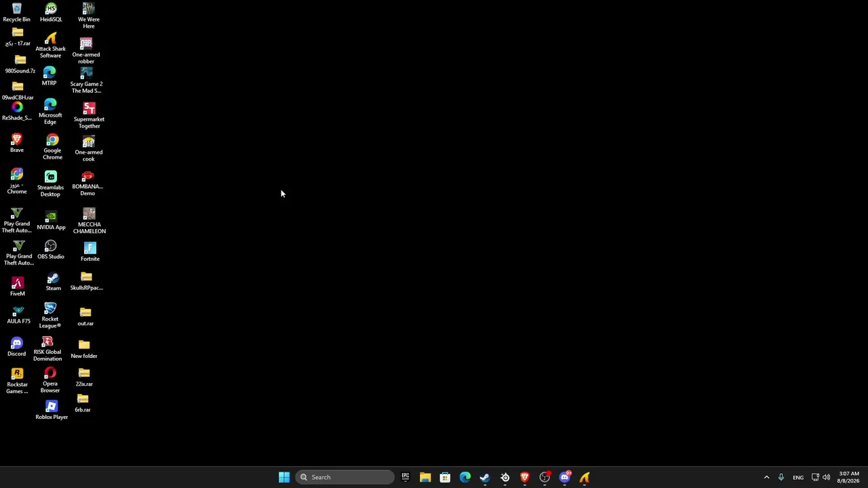Launch BOMBANA... Demo desktop shortcut
Screen dimensions: 868x488
[87, 184]
